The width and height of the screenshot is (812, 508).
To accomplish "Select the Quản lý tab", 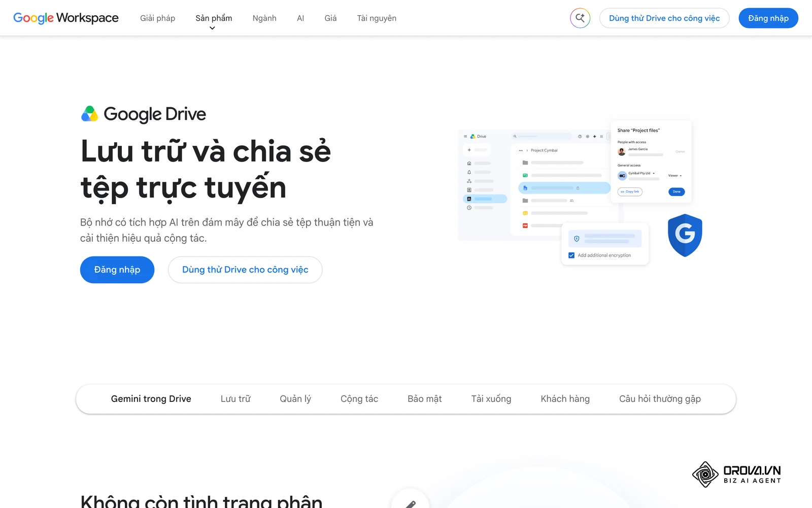I will click(x=295, y=399).
